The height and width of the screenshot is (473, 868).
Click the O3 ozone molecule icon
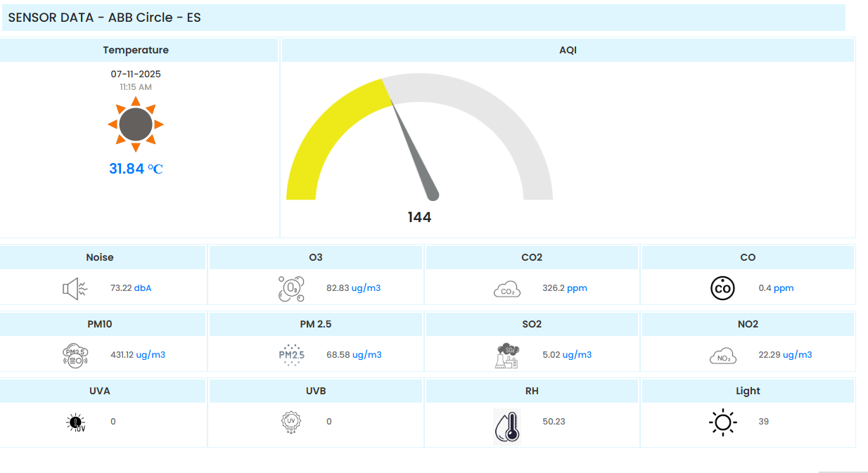(x=291, y=288)
